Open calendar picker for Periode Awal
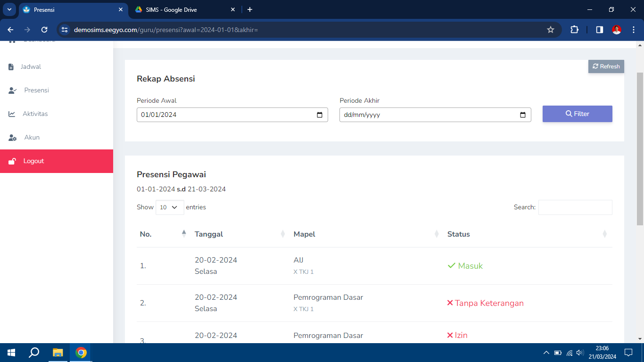 pos(320,115)
